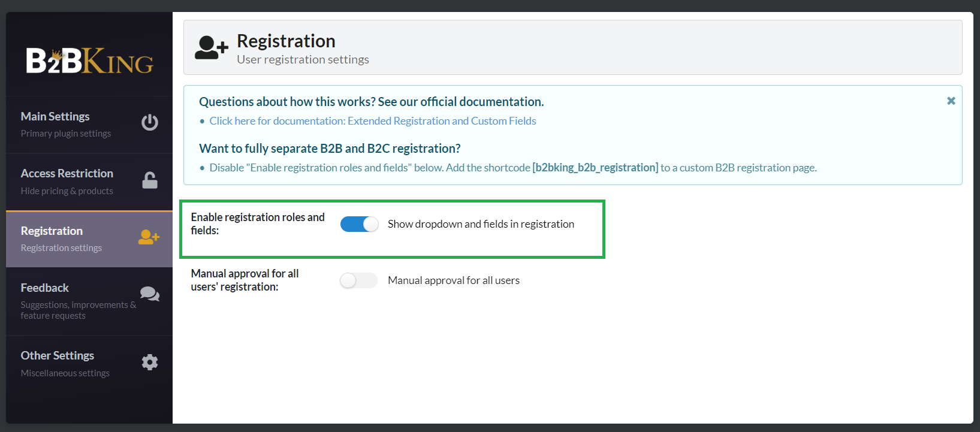The image size is (980, 432).
Task: Open Extended Registration documentation link
Action: [373, 121]
